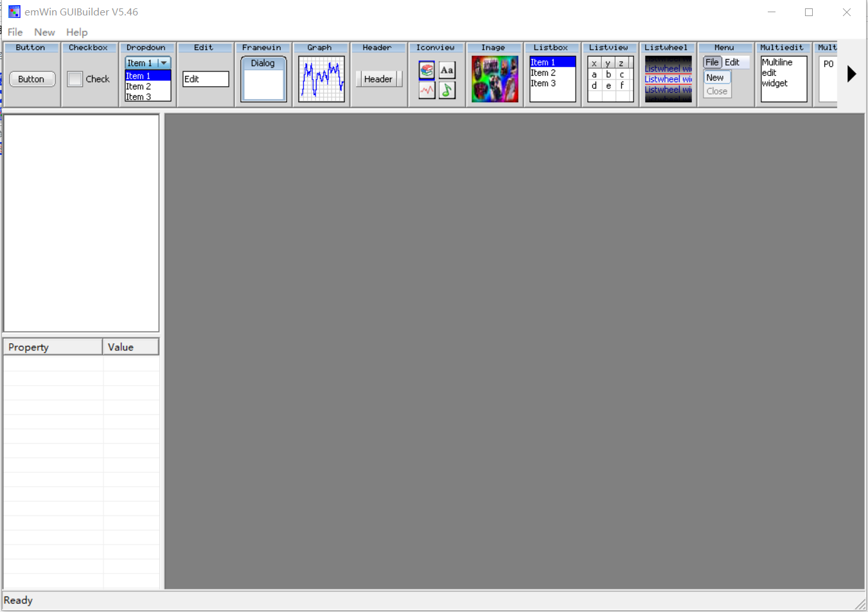Select the Button widget from palette
This screenshot has height=612, width=868.
[32, 79]
